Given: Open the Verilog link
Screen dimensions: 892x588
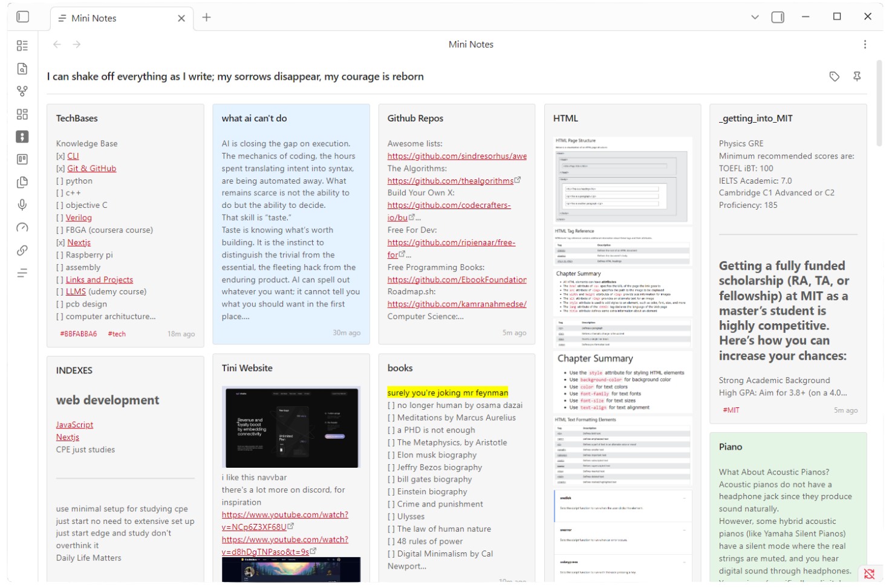Looking at the screenshot, I should click(x=79, y=218).
